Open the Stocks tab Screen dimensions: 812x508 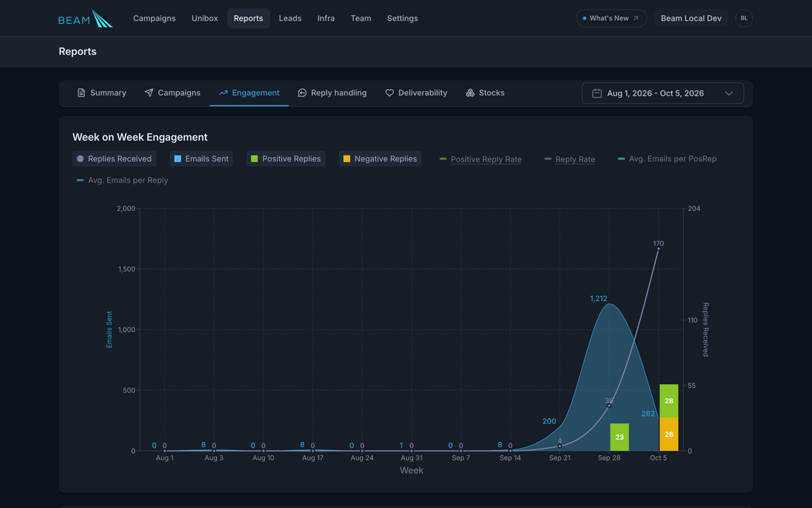(485, 93)
